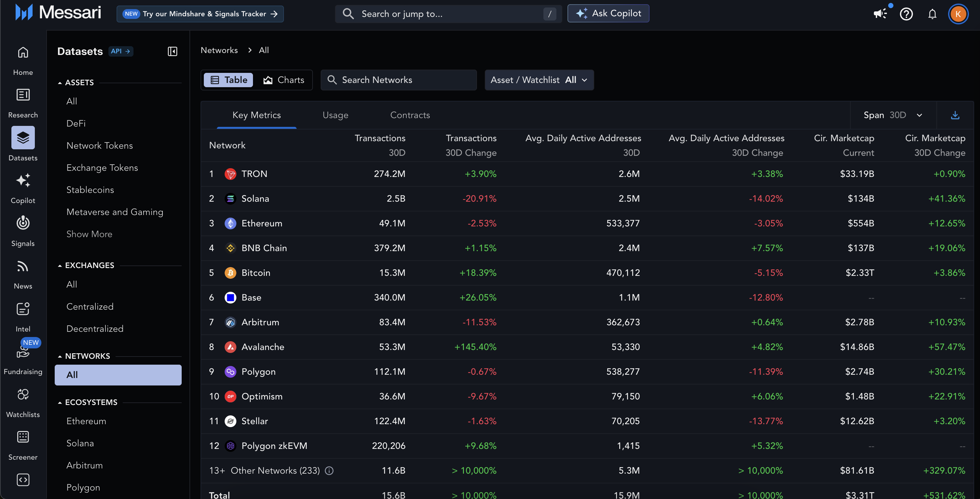Select All under Networks in sidebar

click(x=118, y=375)
